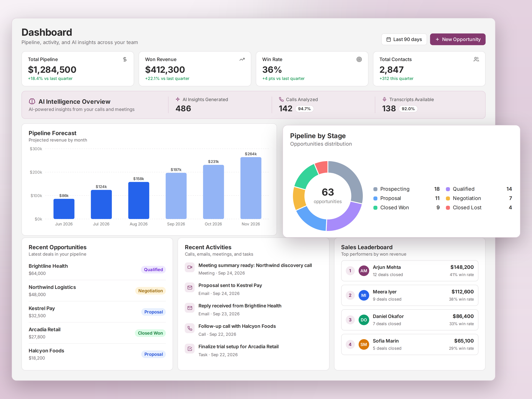The image size is (532, 399).
Task: Click the people icon in Total Contacts card
Action: click(476, 59)
